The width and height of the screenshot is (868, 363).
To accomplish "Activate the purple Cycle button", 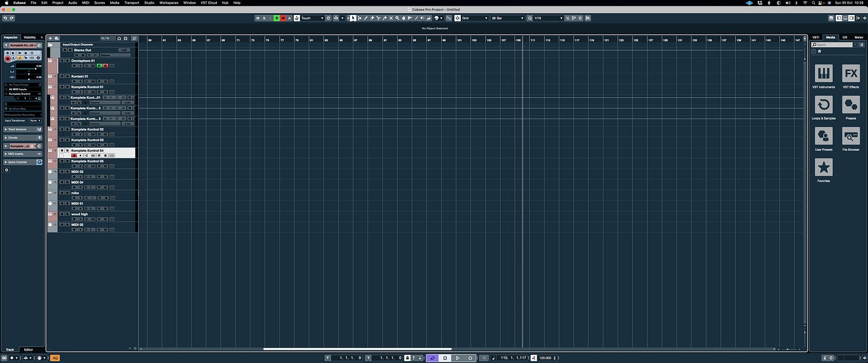I will [433, 358].
